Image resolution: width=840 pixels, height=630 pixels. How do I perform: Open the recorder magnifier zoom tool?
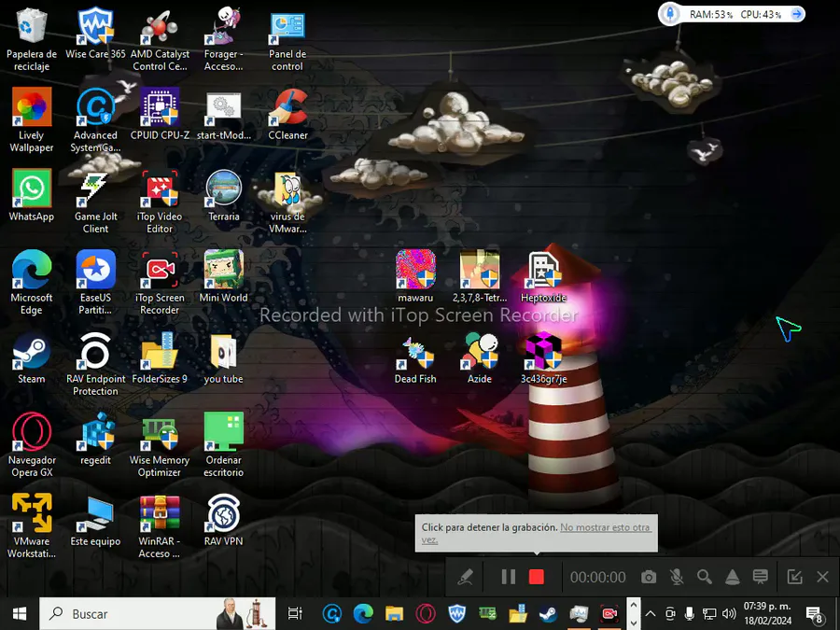pos(705,577)
